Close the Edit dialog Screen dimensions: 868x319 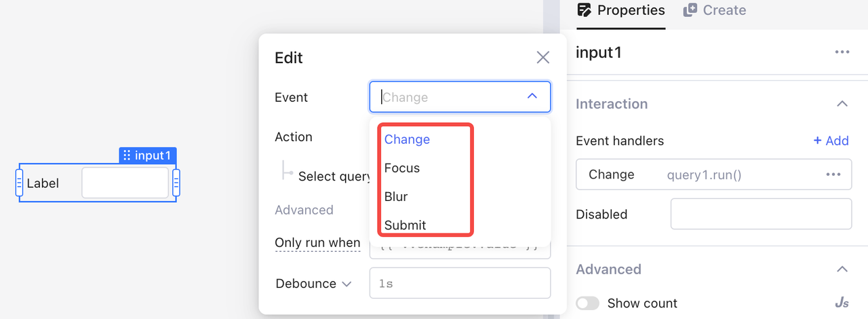click(542, 58)
